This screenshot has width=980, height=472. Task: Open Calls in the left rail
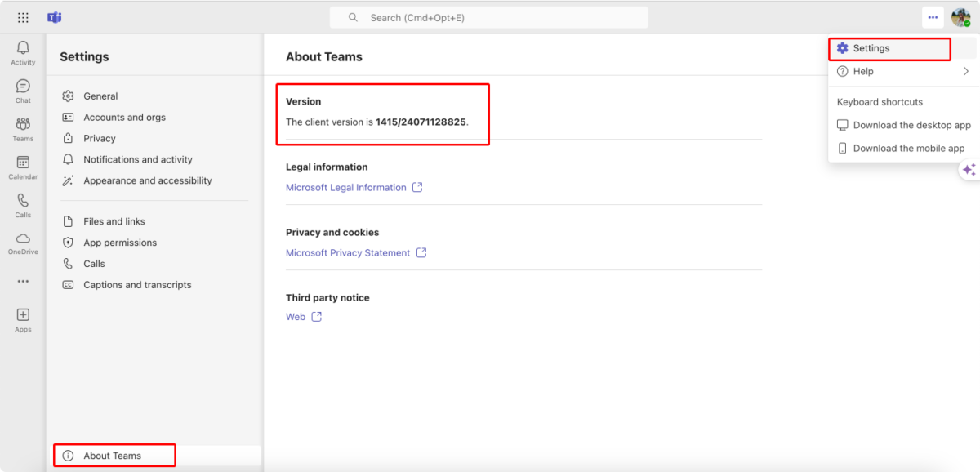pyautogui.click(x=23, y=205)
